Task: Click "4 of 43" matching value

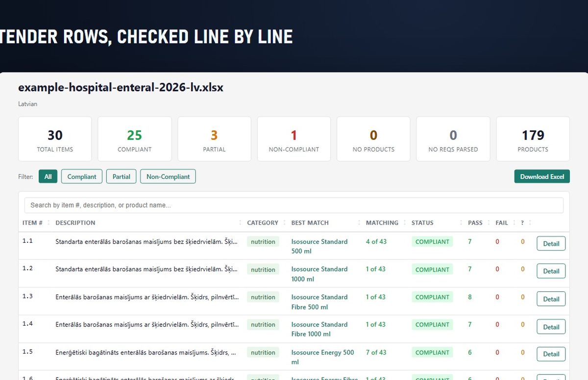Action: pyautogui.click(x=376, y=242)
